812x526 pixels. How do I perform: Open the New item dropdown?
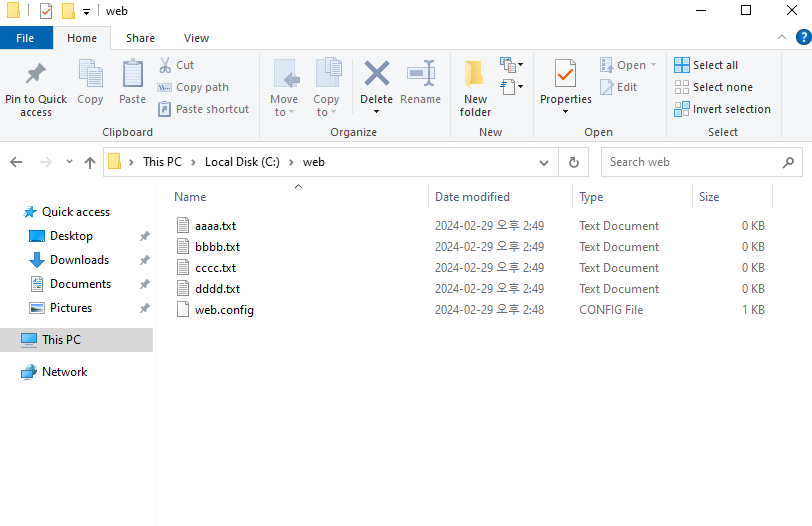(x=512, y=65)
